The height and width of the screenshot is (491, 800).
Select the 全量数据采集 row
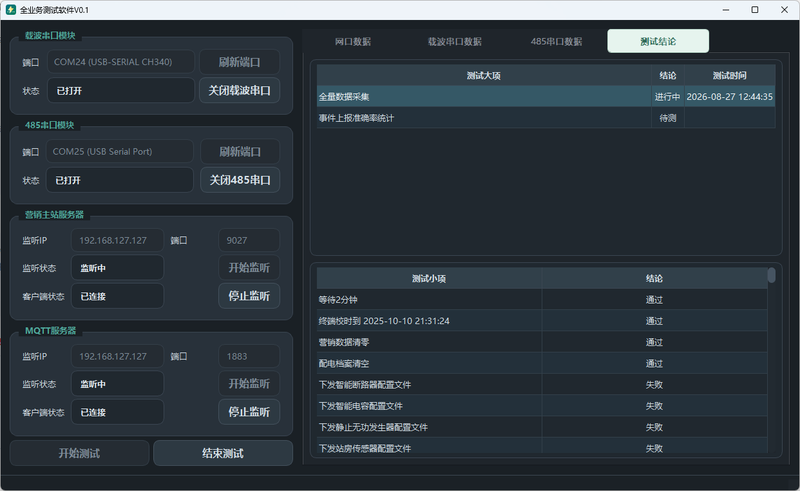(x=546, y=96)
